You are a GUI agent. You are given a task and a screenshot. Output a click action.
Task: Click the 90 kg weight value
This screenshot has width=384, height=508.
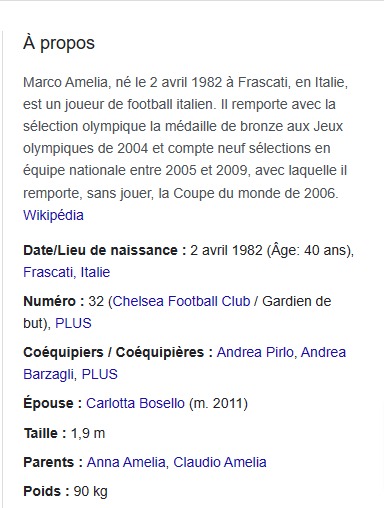point(91,491)
